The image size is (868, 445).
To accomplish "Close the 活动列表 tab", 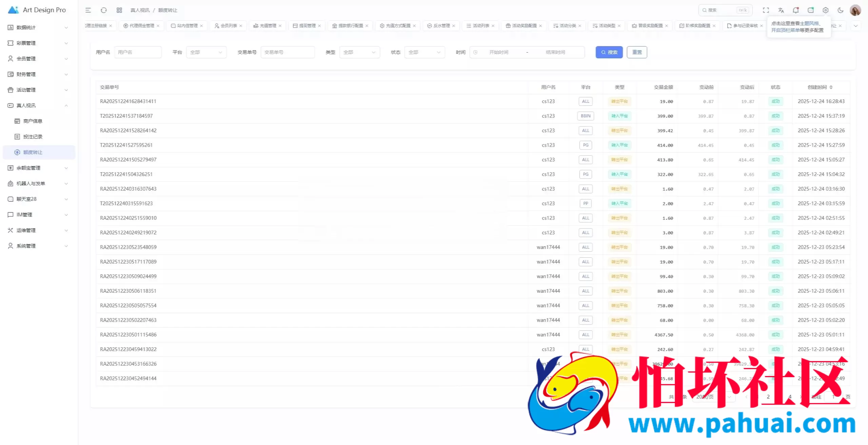I will point(493,26).
